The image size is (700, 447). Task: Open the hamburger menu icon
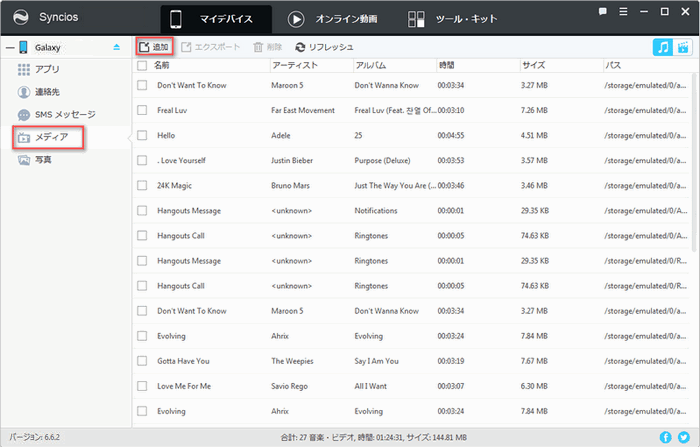(x=623, y=12)
